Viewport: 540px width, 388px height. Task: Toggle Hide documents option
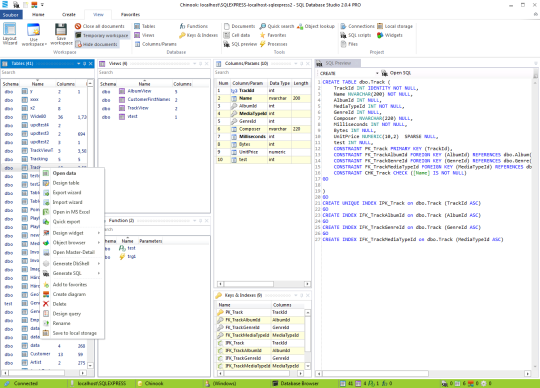pos(97,44)
